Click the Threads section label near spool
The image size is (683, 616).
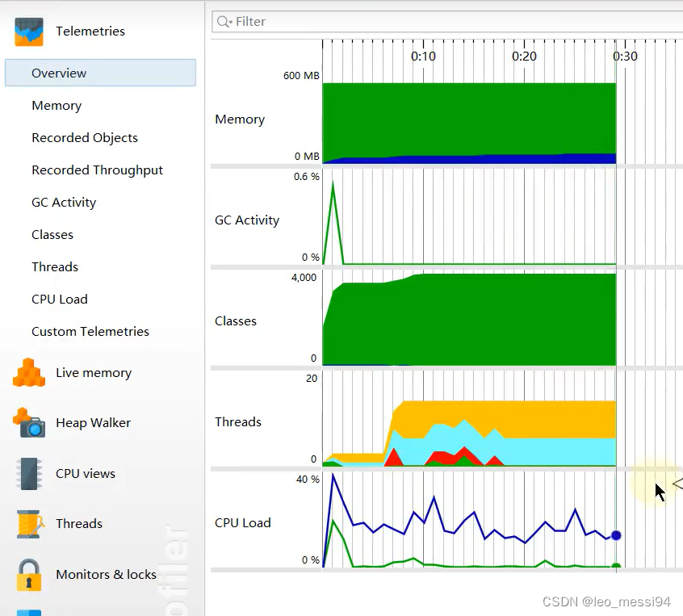[79, 523]
